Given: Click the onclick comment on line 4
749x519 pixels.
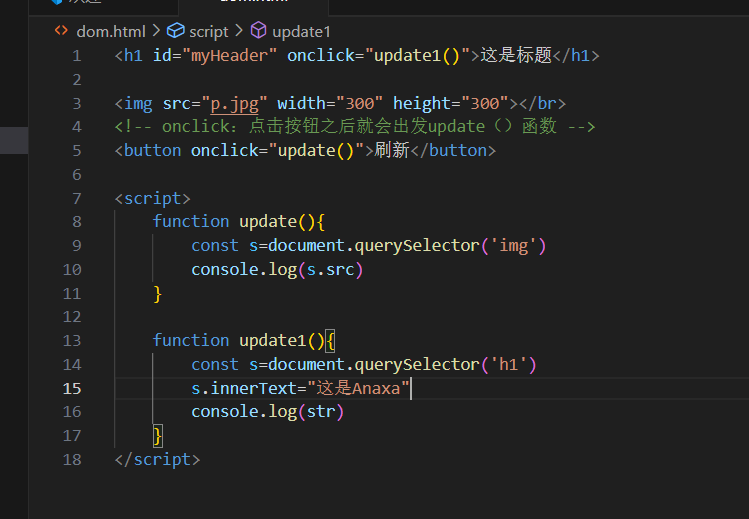Looking at the screenshot, I should pyautogui.click(x=355, y=127).
